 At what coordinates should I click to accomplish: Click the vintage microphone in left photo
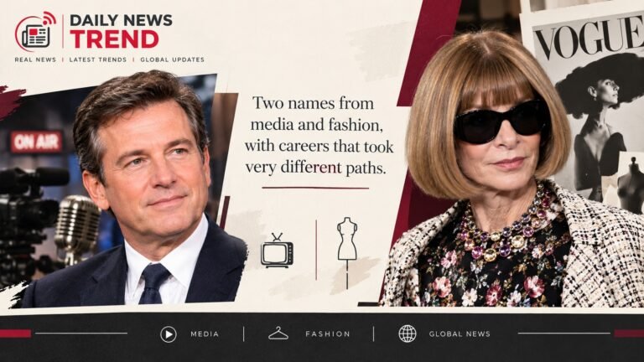point(77,230)
